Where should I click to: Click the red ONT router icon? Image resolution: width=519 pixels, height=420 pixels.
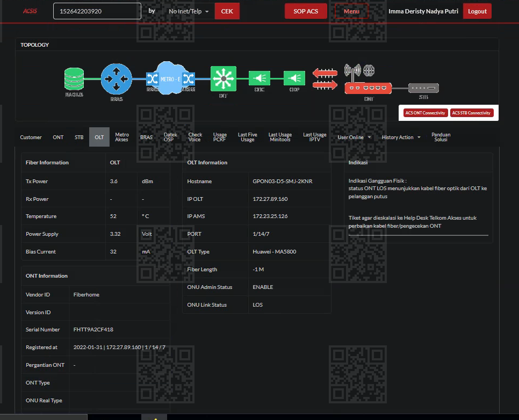click(368, 88)
